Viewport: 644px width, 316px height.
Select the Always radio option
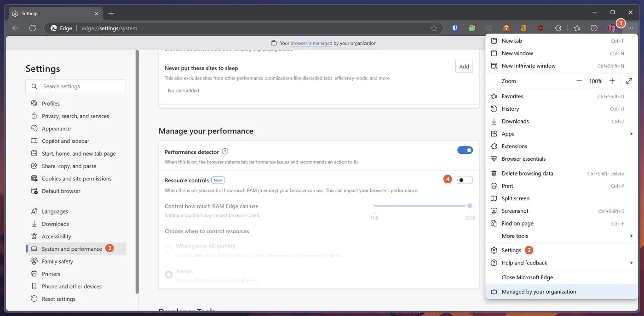pyautogui.click(x=169, y=274)
